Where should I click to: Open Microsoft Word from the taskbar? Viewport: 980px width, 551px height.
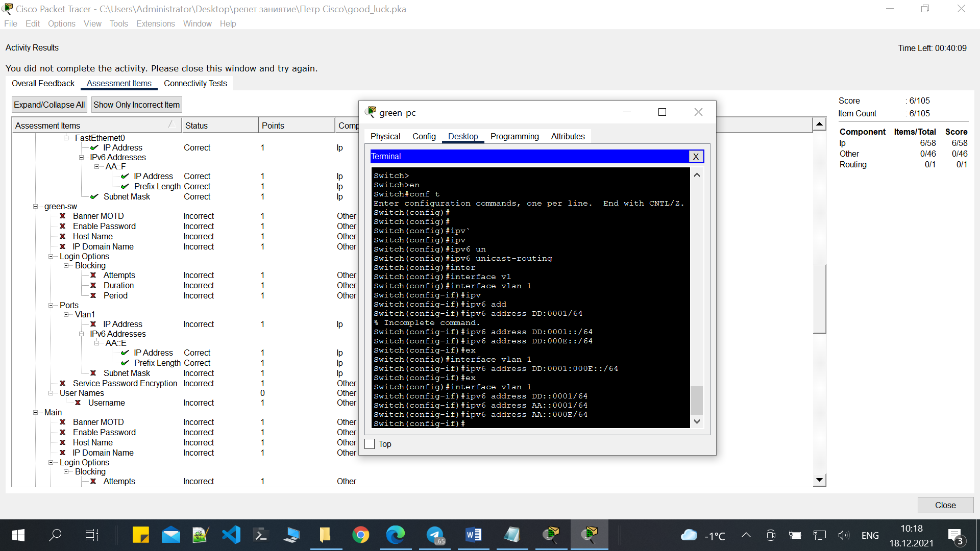click(473, 535)
